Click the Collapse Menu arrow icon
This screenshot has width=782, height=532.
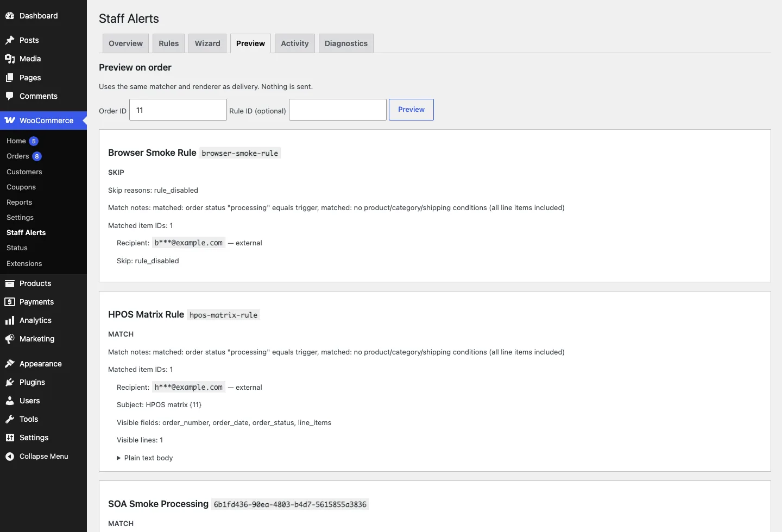pyautogui.click(x=10, y=457)
